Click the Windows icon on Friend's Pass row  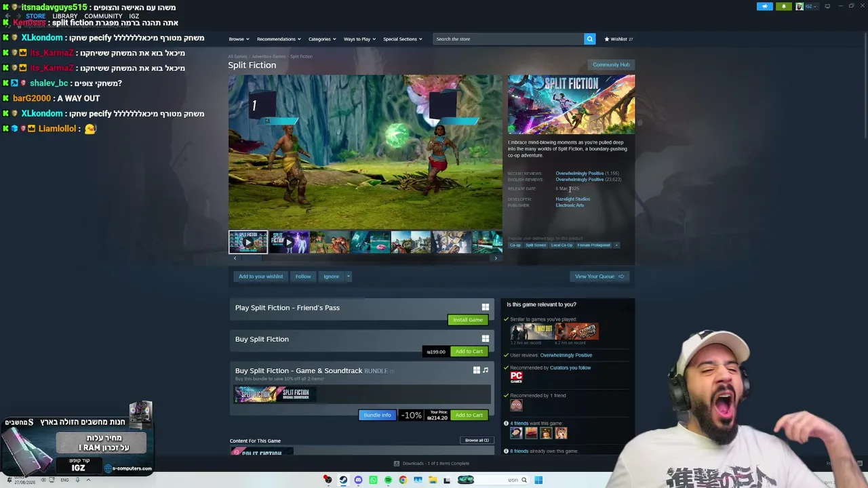[485, 307]
